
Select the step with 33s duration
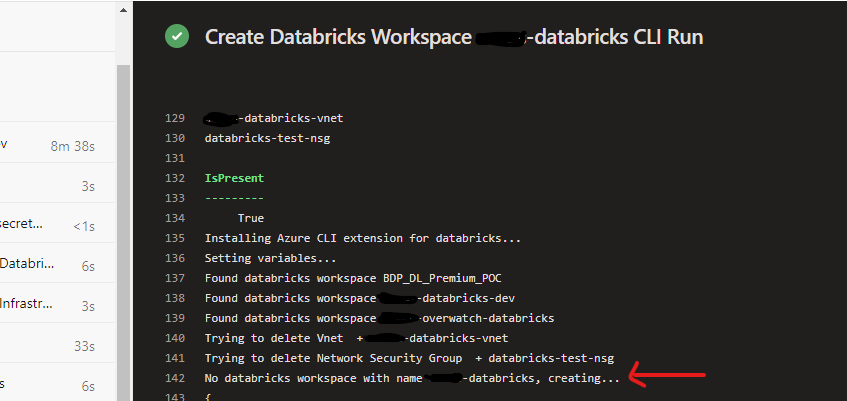pos(55,345)
